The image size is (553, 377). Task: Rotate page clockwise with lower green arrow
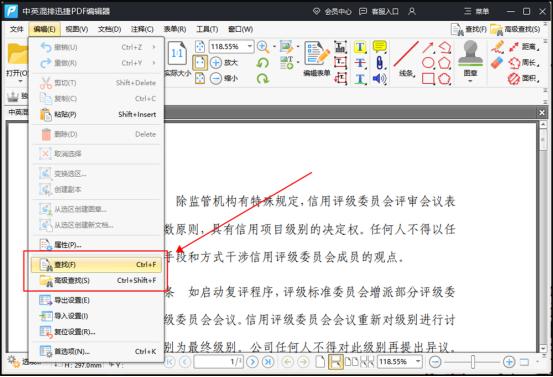pos(262,78)
